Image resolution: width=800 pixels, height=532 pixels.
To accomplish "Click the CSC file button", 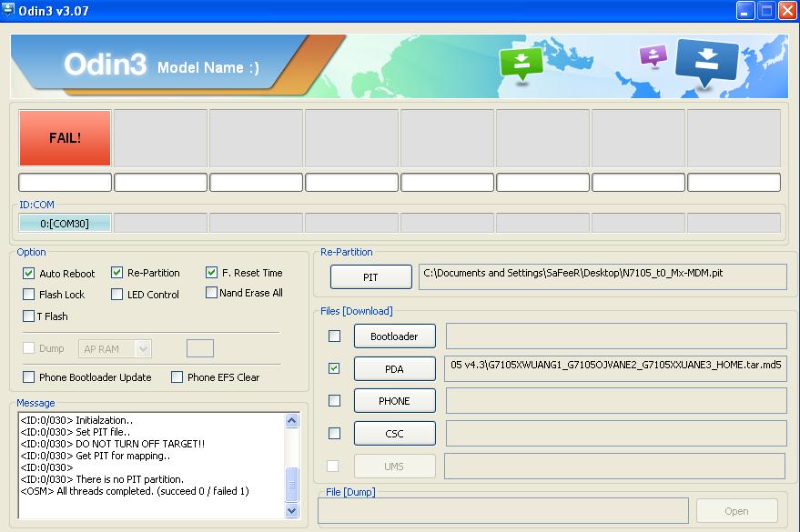I will (394, 434).
